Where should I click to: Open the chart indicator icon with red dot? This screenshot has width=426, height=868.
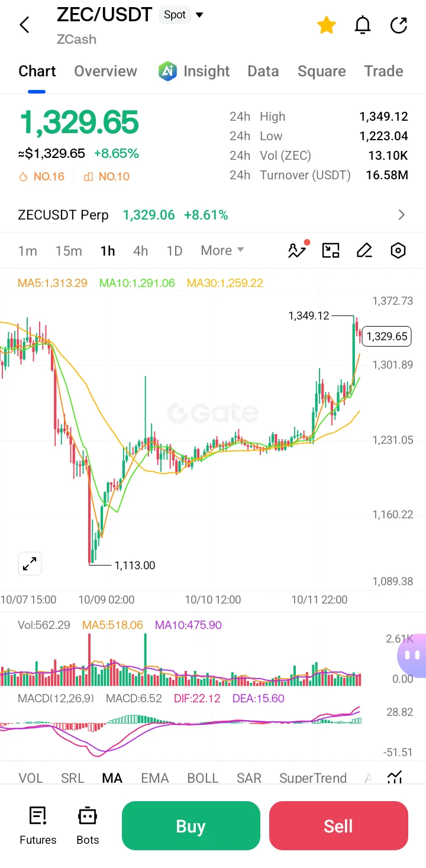tap(298, 250)
